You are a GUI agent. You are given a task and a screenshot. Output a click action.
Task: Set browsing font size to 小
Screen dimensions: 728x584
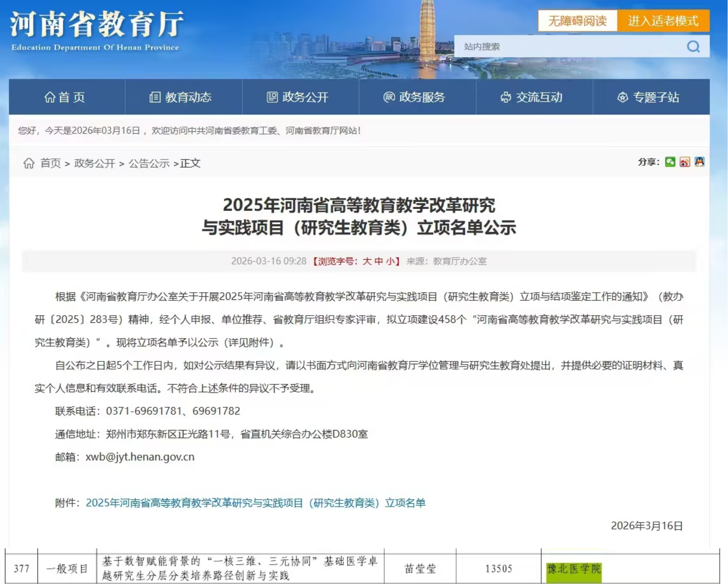pyautogui.click(x=390, y=261)
